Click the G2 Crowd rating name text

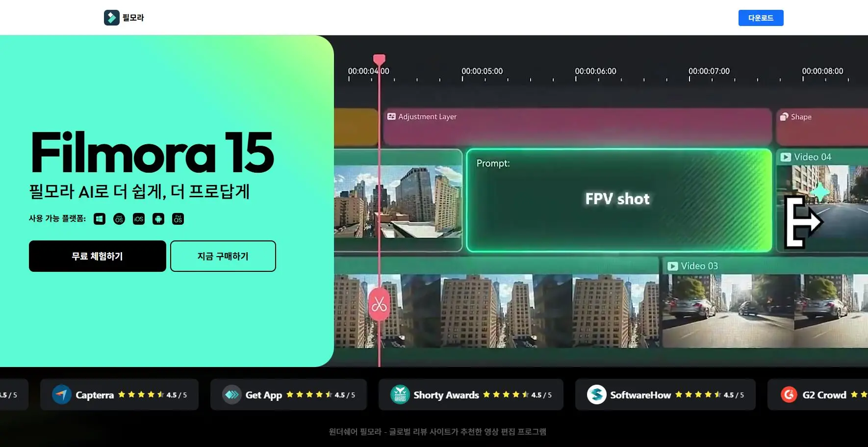pos(824,395)
